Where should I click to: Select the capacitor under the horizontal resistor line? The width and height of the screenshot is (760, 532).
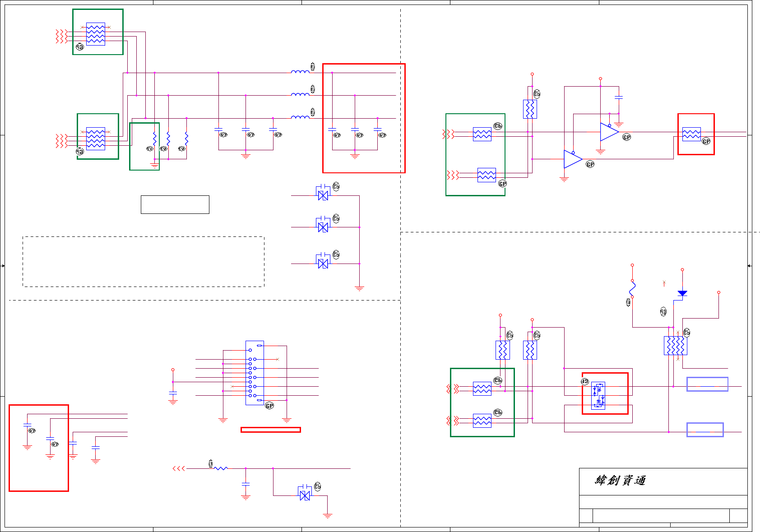[x=246, y=484]
